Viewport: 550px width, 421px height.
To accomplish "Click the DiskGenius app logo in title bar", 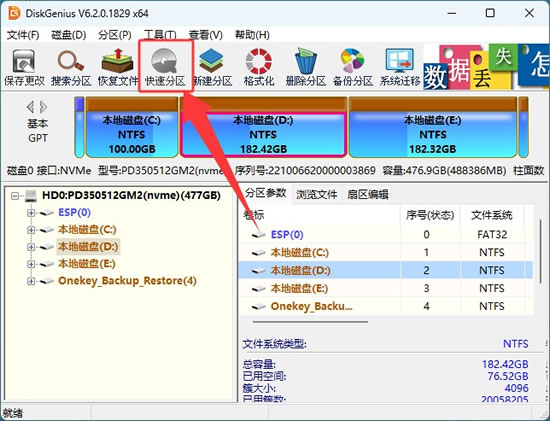I will [14, 13].
